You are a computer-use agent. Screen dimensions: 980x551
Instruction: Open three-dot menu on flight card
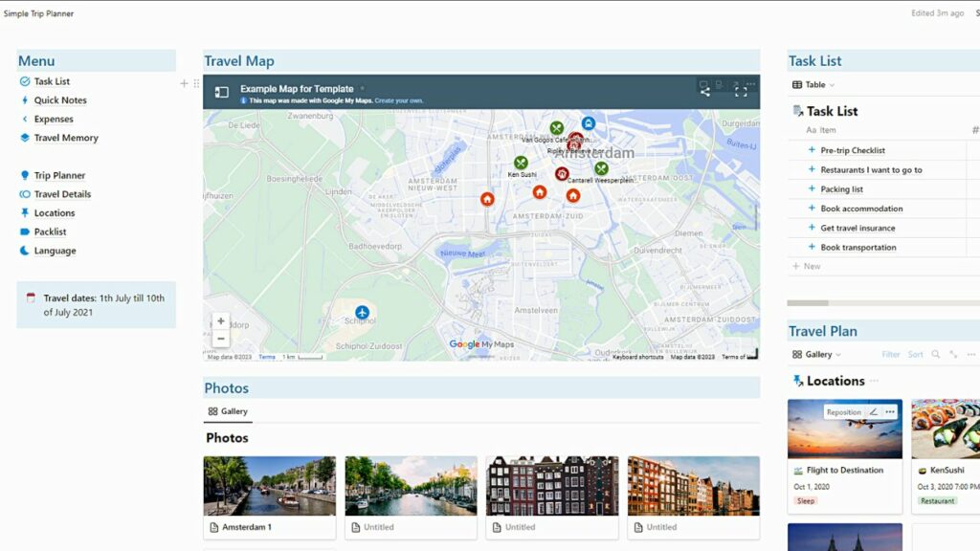pos(890,412)
